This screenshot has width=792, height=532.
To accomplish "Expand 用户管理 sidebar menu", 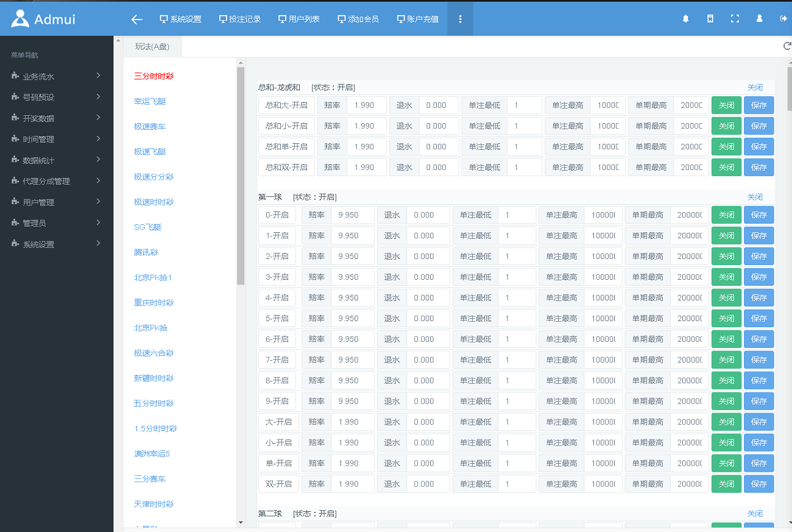I will [57, 202].
